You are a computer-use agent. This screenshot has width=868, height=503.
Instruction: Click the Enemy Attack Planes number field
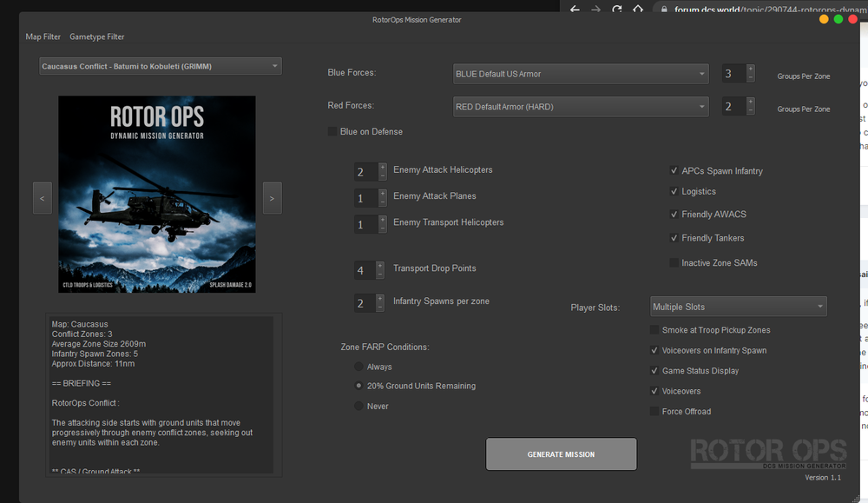tap(366, 198)
